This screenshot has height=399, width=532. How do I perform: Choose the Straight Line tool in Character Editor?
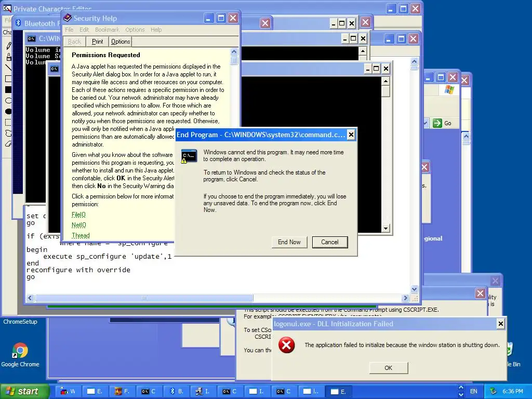[x=8, y=68]
